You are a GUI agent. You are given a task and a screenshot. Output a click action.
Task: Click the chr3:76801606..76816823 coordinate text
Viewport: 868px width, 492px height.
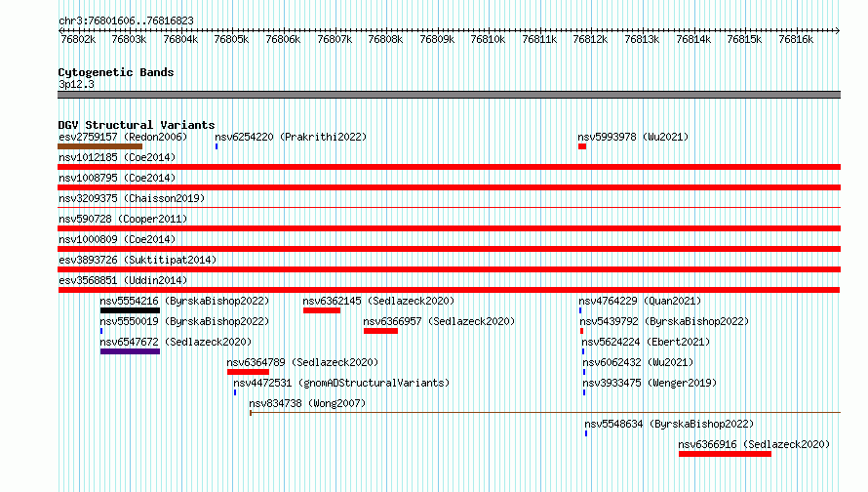coord(126,20)
